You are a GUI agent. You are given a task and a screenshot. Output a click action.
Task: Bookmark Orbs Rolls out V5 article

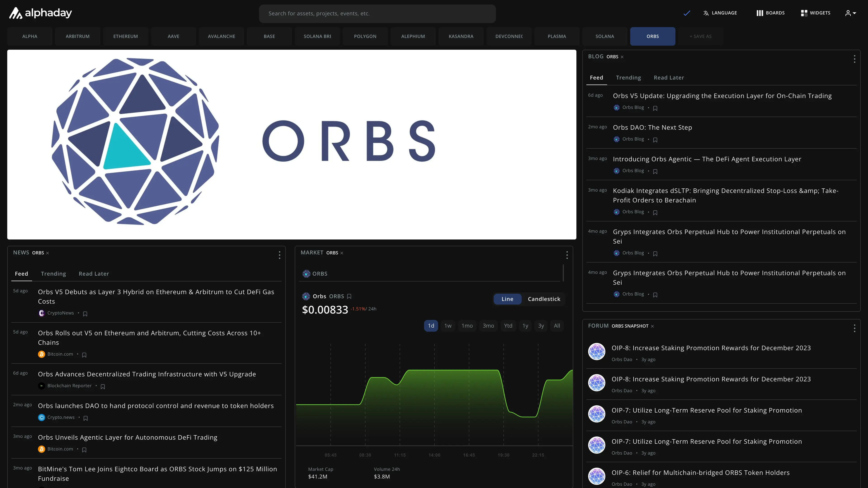click(x=84, y=355)
